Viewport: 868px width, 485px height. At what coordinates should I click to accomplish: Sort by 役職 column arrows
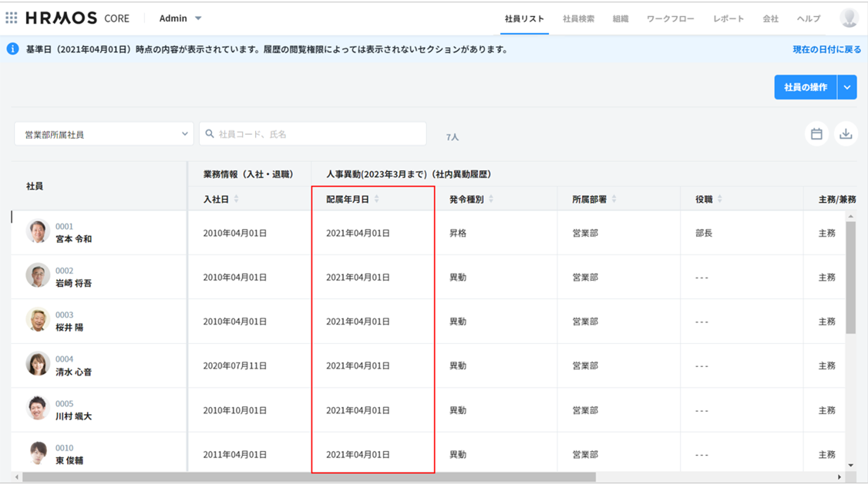tap(720, 199)
